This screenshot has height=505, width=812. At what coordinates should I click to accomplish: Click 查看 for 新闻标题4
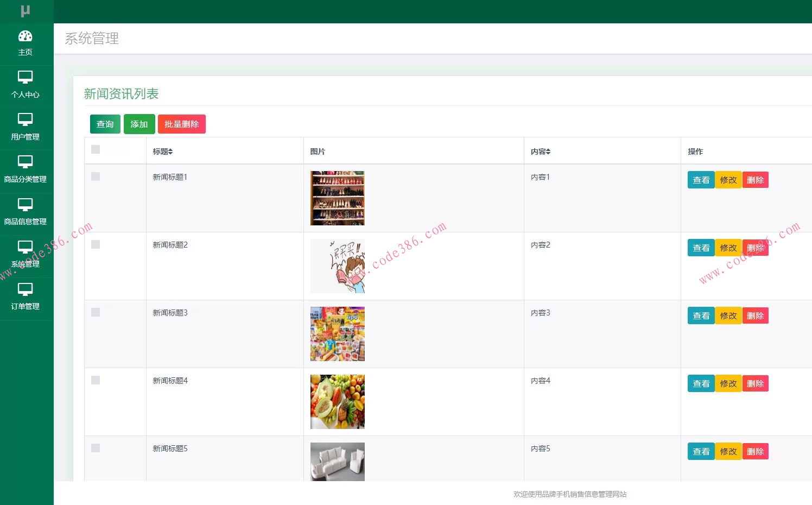701,383
